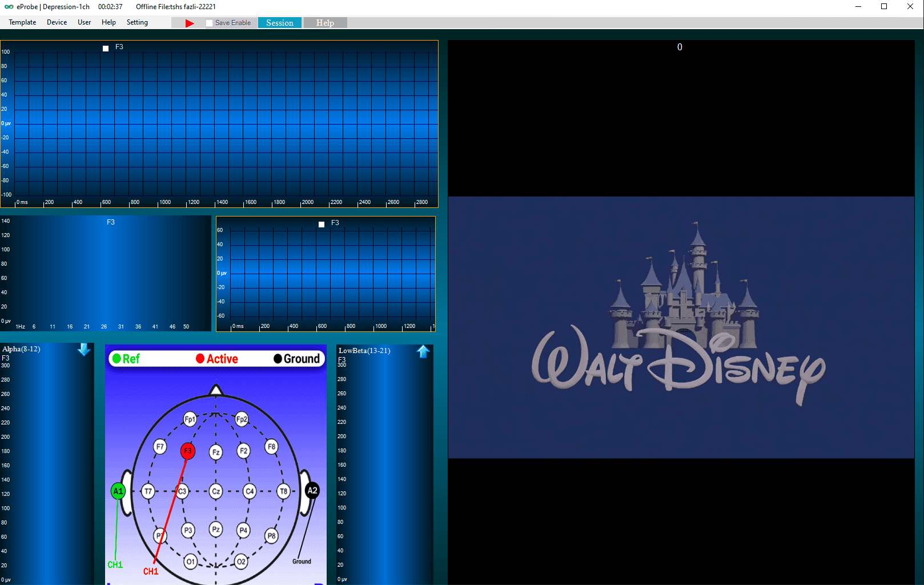This screenshot has width=924, height=585.
Task: Select the T8 electrode
Action: [x=284, y=491]
